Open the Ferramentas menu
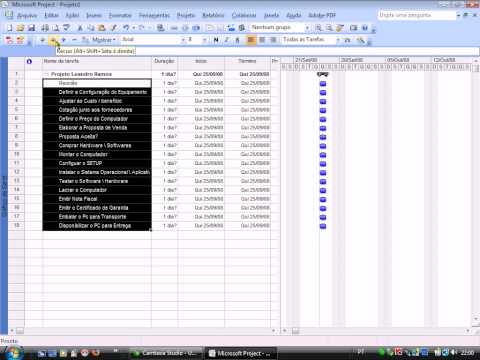The image size is (480, 360). pyautogui.click(x=154, y=15)
